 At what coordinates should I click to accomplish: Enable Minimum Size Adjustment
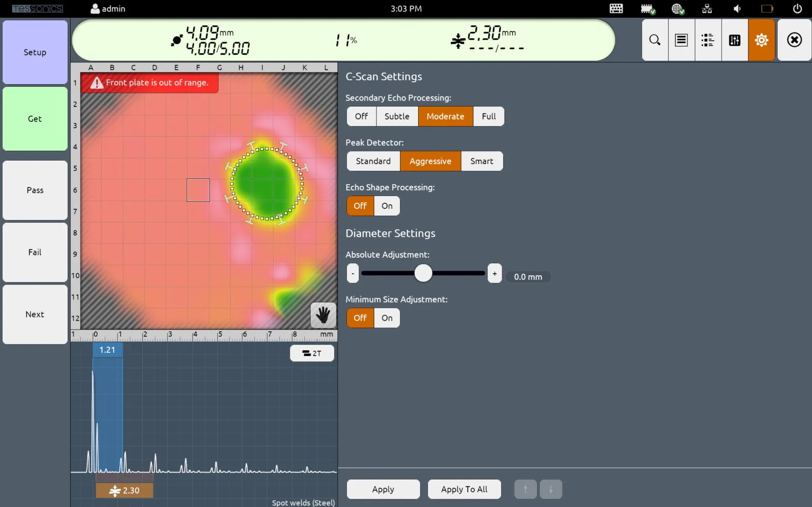pyautogui.click(x=386, y=318)
